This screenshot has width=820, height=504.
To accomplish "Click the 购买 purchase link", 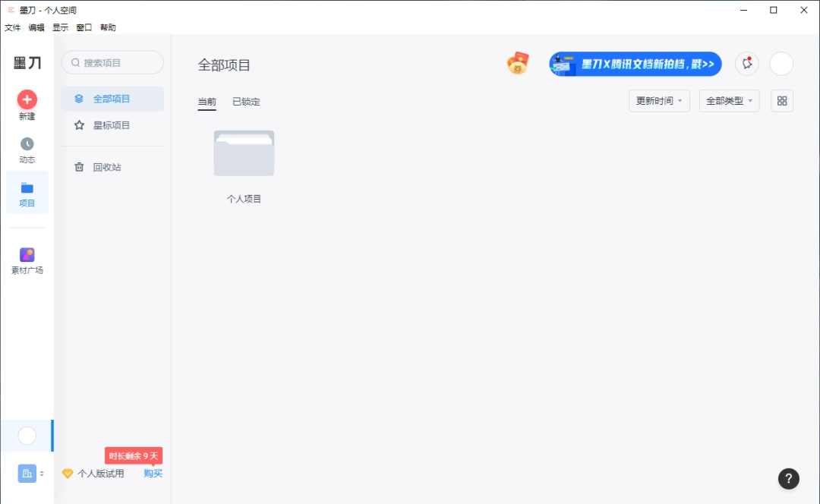I will click(153, 473).
